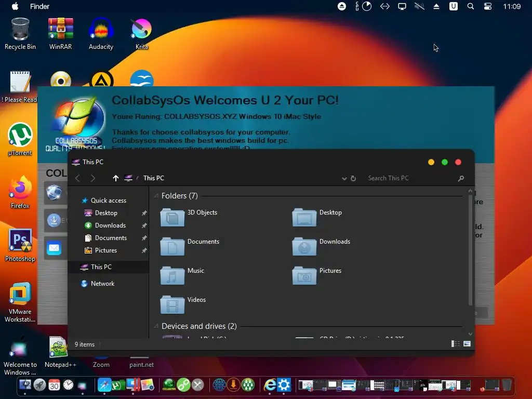The width and height of the screenshot is (532, 399).
Task: Open the Firefox desktop shortcut
Action: (20, 192)
